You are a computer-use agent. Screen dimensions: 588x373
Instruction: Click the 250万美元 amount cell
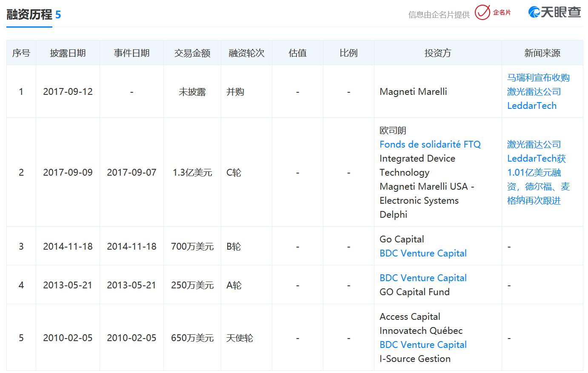[x=192, y=285]
